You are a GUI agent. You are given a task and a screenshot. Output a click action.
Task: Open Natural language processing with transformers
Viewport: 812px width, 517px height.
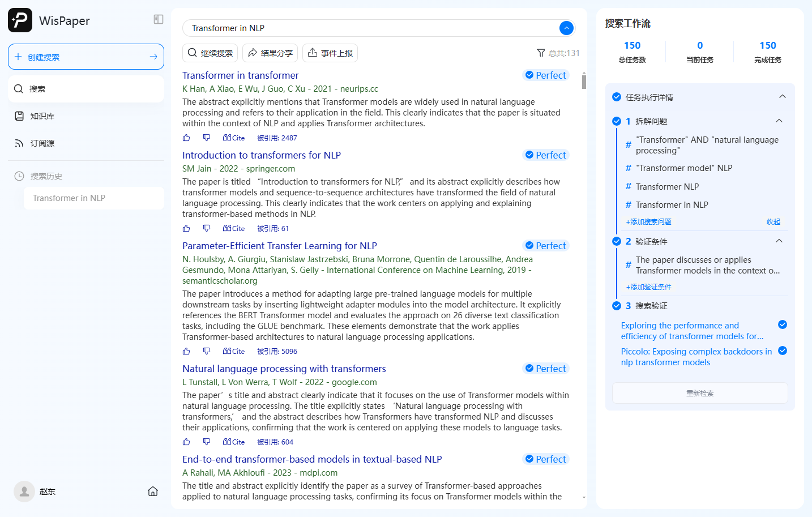(284, 369)
